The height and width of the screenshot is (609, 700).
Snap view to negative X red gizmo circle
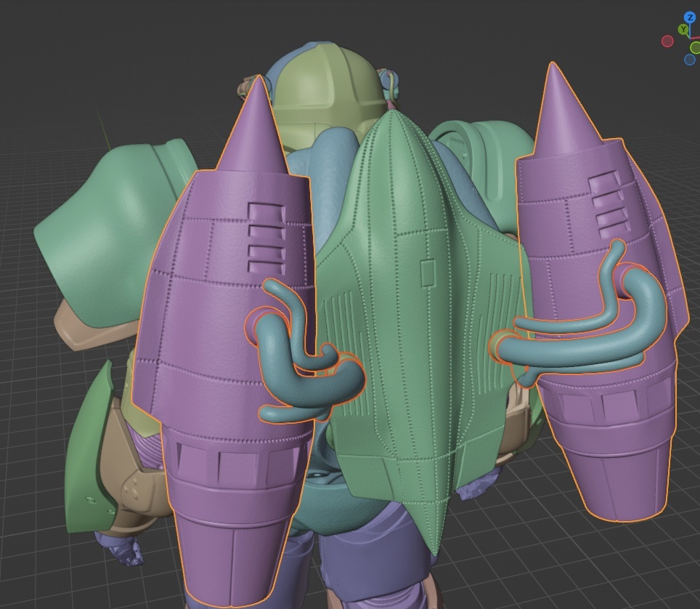[x=667, y=41]
